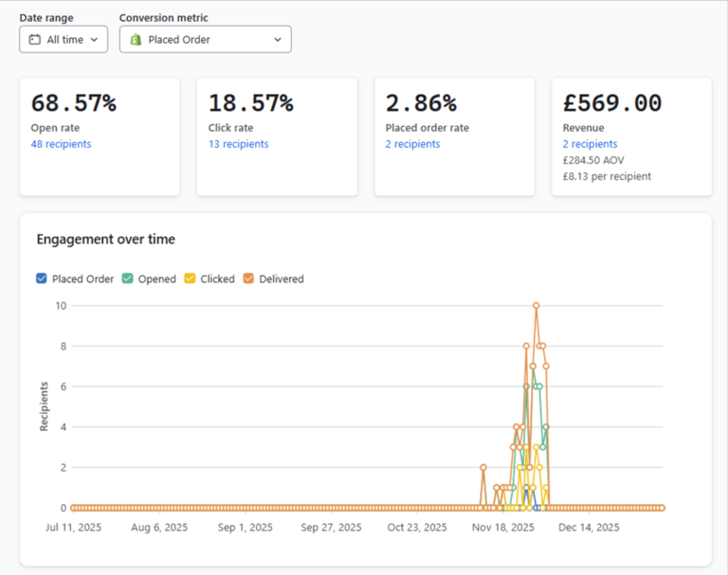Toggle the Delivered legend checkbox
Viewport: 728px width, 575px height.
249,279
